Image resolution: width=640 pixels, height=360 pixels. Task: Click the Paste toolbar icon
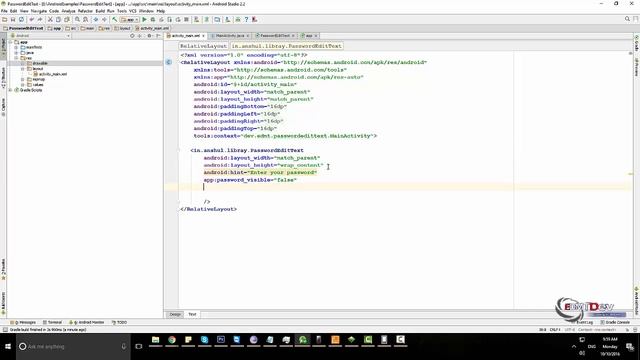point(67,19)
